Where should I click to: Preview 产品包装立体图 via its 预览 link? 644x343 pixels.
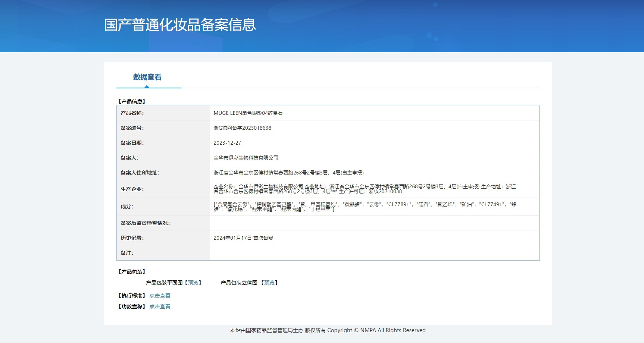(269, 283)
